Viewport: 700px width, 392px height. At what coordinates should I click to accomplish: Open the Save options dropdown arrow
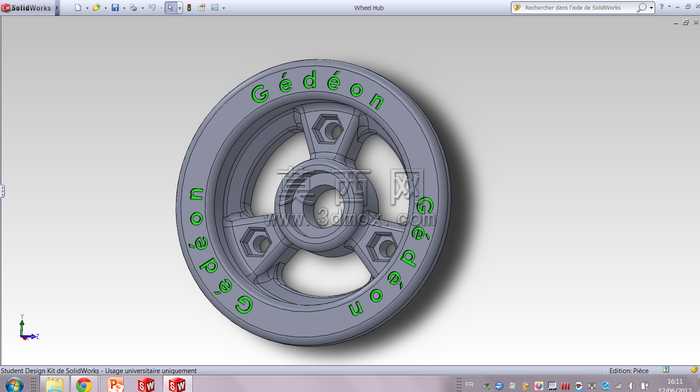[x=124, y=8]
